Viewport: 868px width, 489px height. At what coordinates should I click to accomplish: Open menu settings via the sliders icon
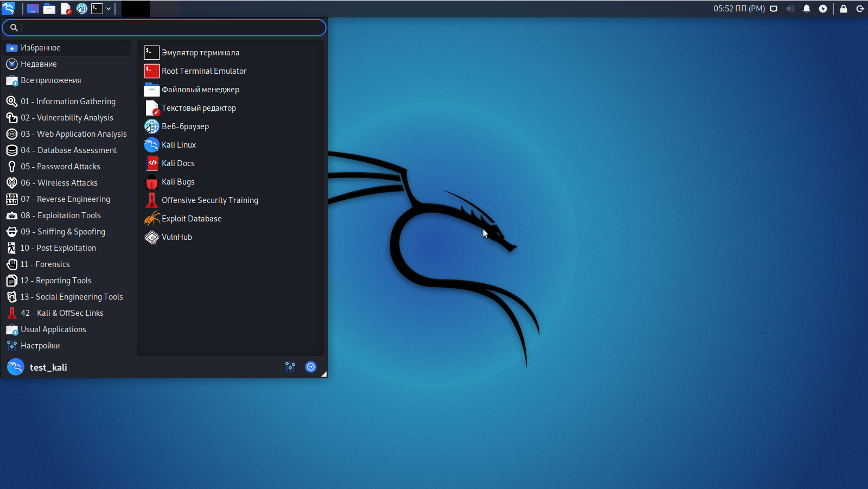[x=290, y=367]
